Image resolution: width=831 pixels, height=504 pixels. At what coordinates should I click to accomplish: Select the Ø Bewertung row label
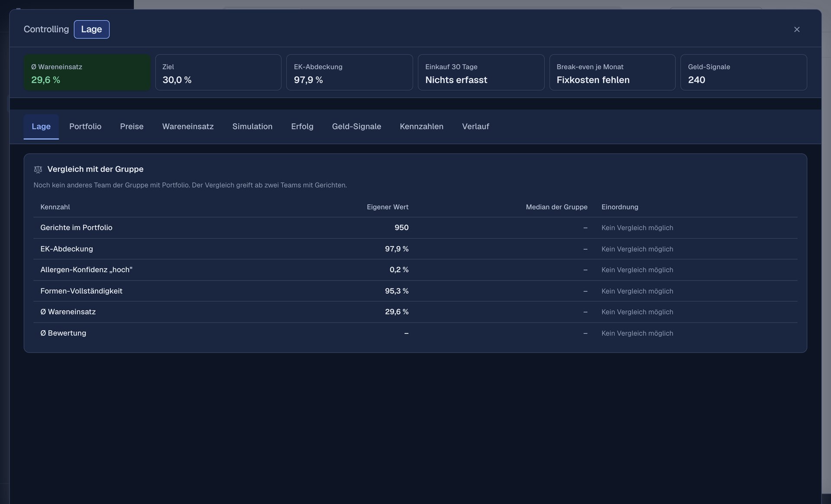63,333
